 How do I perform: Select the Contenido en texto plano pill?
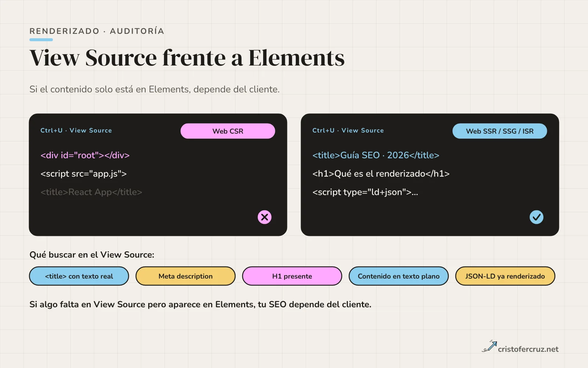coord(399,276)
